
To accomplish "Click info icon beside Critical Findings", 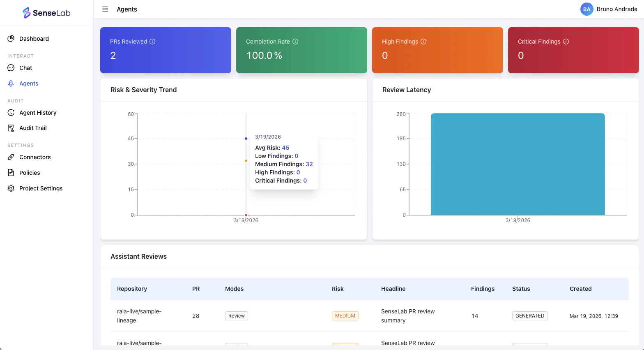I will click(x=566, y=42).
